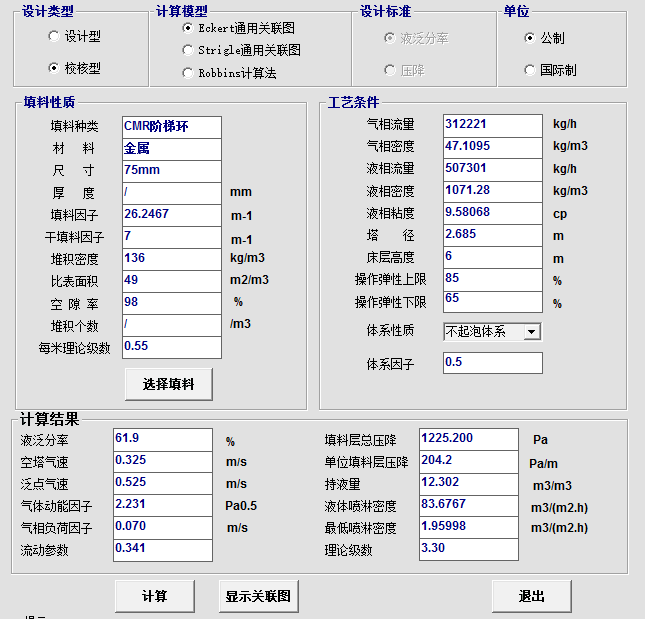Select 国际制 SI units
645x619 pixels.
[x=530, y=70]
